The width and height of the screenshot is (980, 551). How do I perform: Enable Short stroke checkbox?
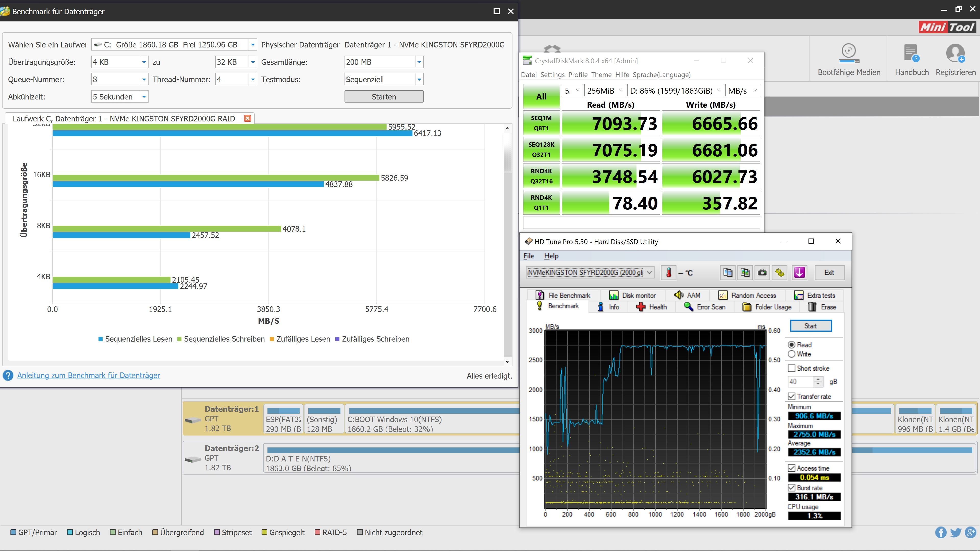(791, 368)
